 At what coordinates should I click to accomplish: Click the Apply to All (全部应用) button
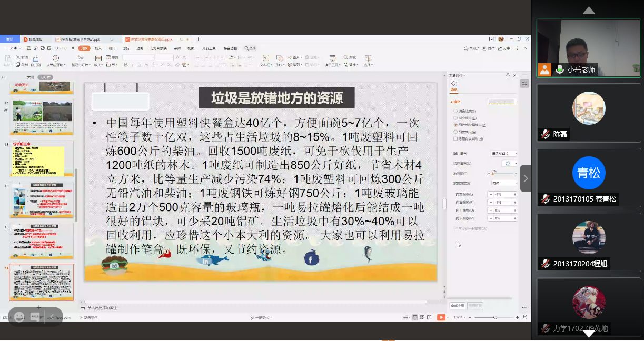point(457,305)
